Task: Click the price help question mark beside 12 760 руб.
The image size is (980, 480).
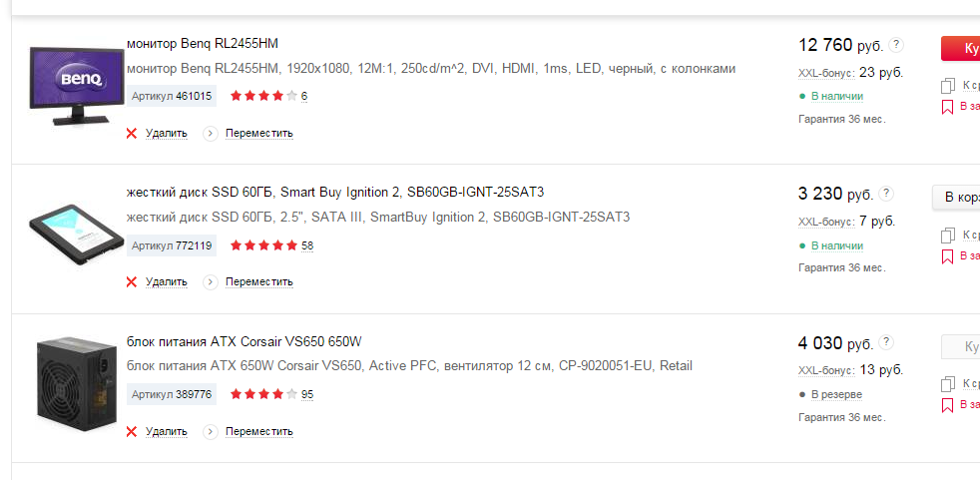Action: coord(896,44)
